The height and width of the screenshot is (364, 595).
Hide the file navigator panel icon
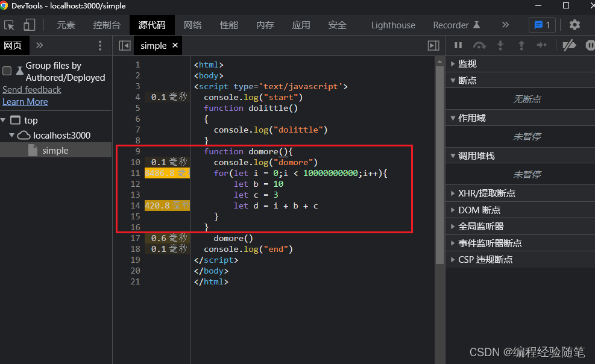point(124,45)
